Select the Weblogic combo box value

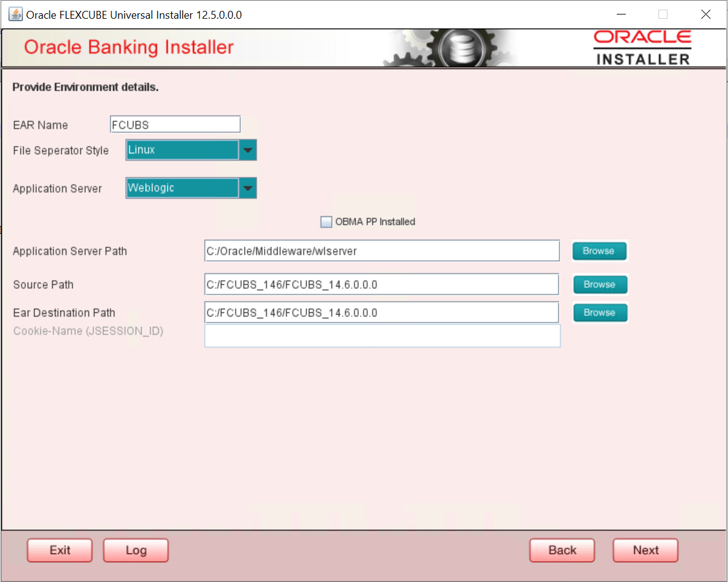[182, 188]
